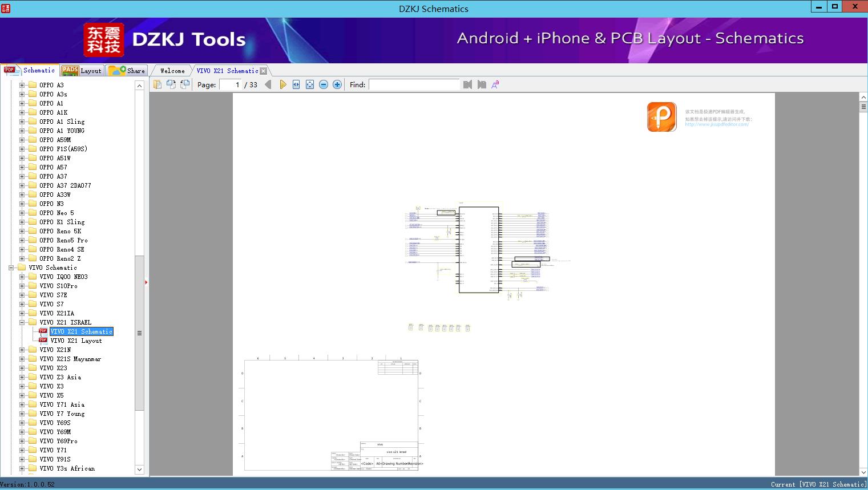868x490 pixels.
Task: Select the OPPO A37 2DA077 tree item
Action: click(x=66, y=185)
